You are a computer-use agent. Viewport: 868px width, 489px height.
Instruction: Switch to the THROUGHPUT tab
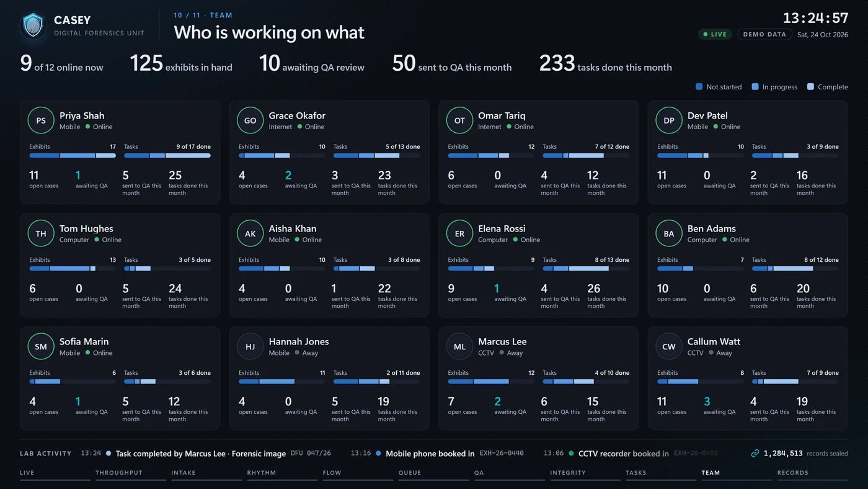131,473
